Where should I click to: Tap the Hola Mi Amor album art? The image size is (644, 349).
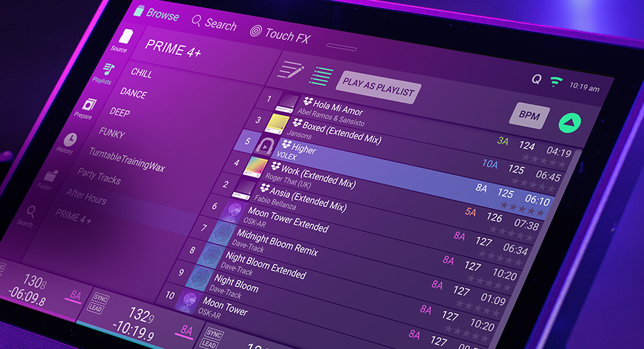tap(287, 103)
